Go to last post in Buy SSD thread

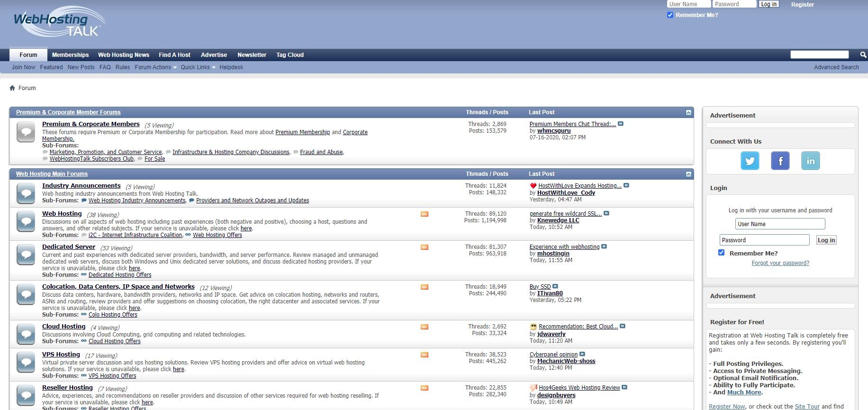tap(555, 286)
